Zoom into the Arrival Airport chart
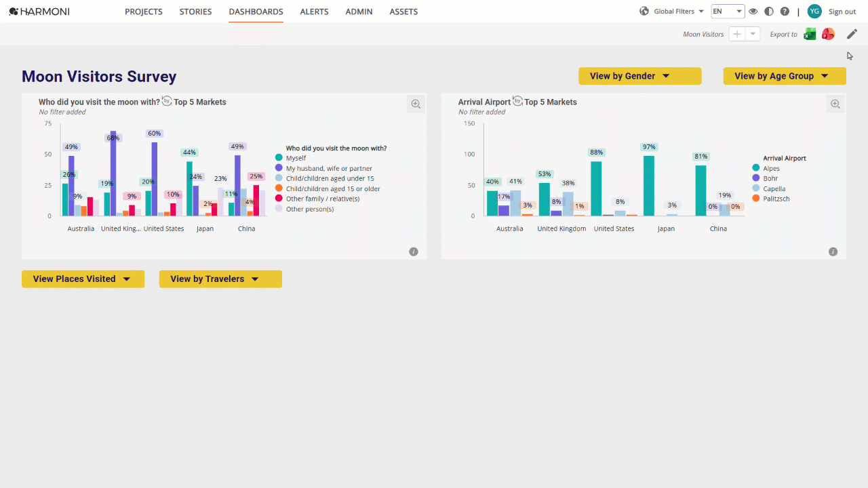 (x=835, y=104)
